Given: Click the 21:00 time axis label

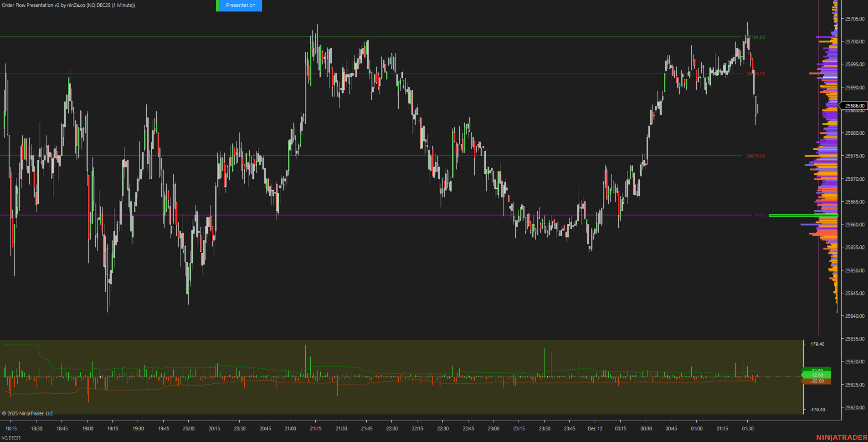Looking at the screenshot, I should [290, 429].
